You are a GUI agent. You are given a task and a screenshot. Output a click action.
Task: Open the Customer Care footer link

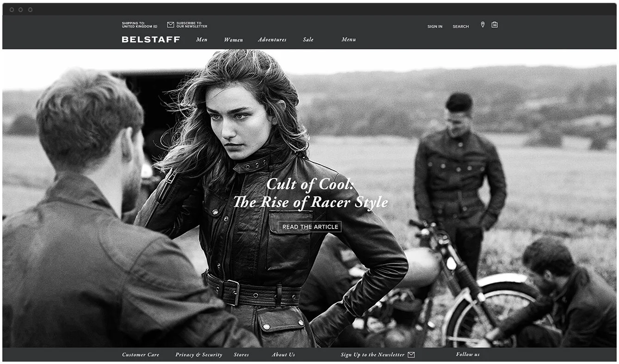pos(141,354)
